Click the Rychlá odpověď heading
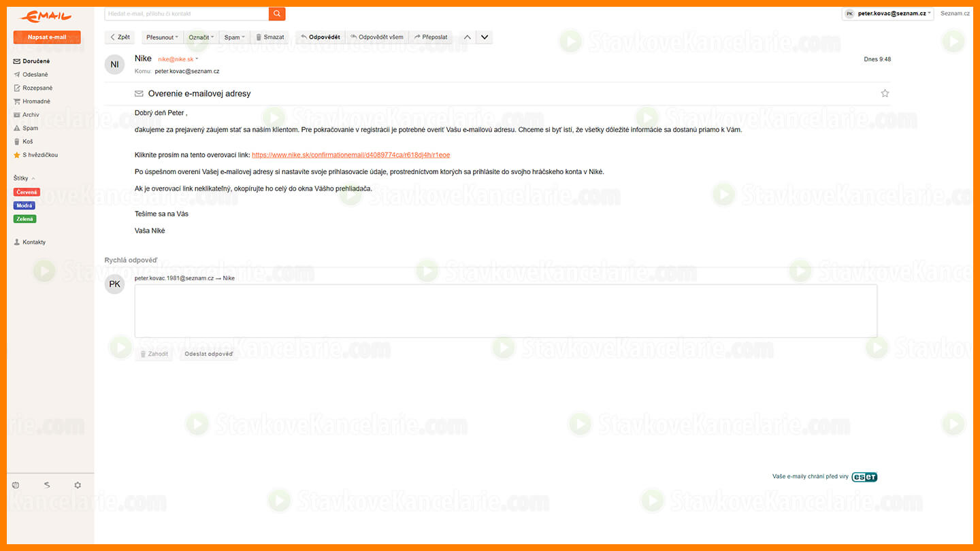The width and height of the screenshot is (980, 551). [131, 261]
